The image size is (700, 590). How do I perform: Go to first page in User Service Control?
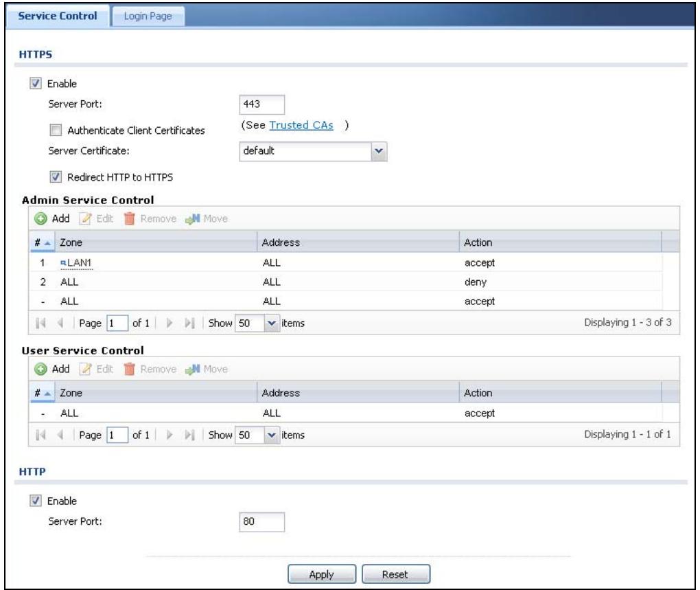click(40, 435)
